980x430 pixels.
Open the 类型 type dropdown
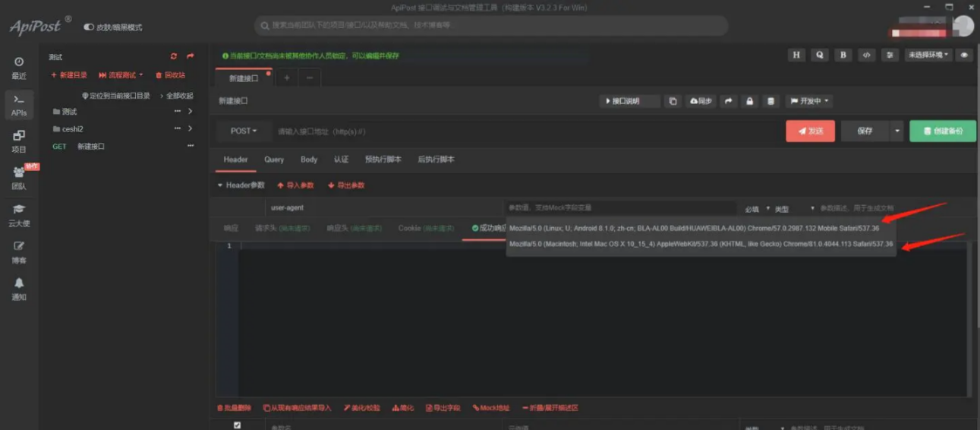[x=794, y=208]
